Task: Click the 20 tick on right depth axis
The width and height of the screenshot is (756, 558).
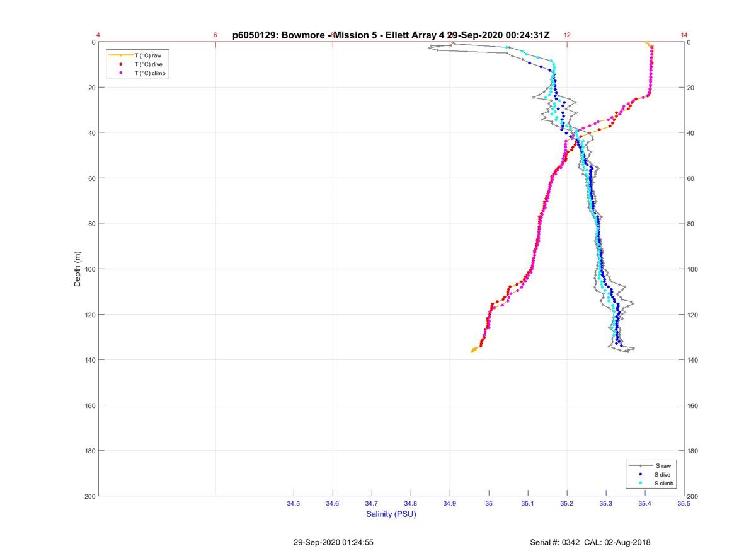Action: coord(690,88)
